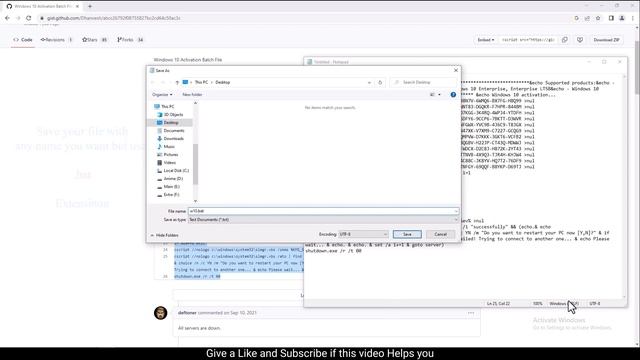Open the Stars tab on the gist
Image resolution: width=640 pixels, height=360 pixels.
[94, 40]
